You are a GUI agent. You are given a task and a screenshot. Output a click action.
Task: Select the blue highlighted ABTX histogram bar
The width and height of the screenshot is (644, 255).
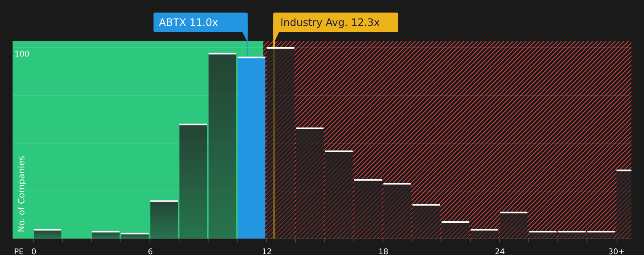tap(251, 148)
